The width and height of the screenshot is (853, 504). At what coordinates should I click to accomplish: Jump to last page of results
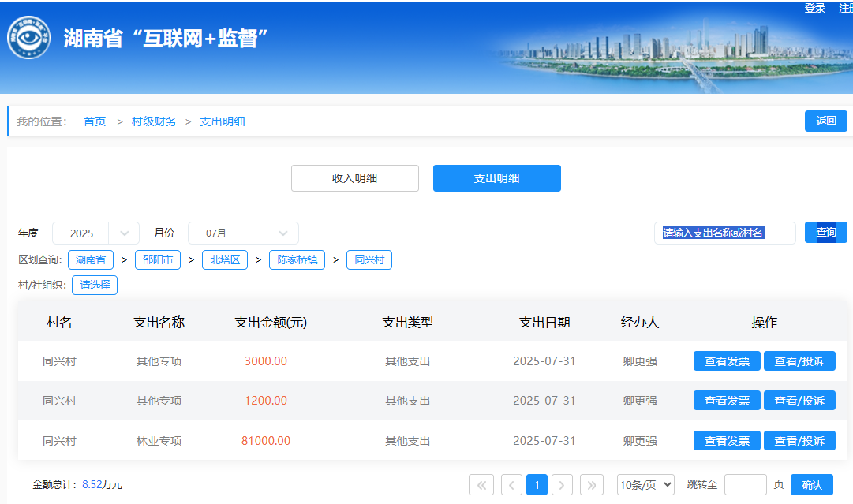click(x=592, y=485)
